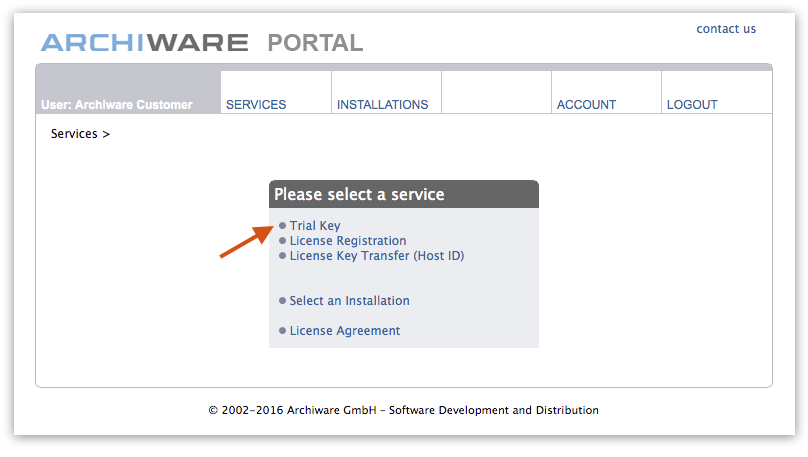808x457 pixels.
Task: Click the bullet beside License Key Transfer
Action: pyautogui.click(x=283, y=256)
